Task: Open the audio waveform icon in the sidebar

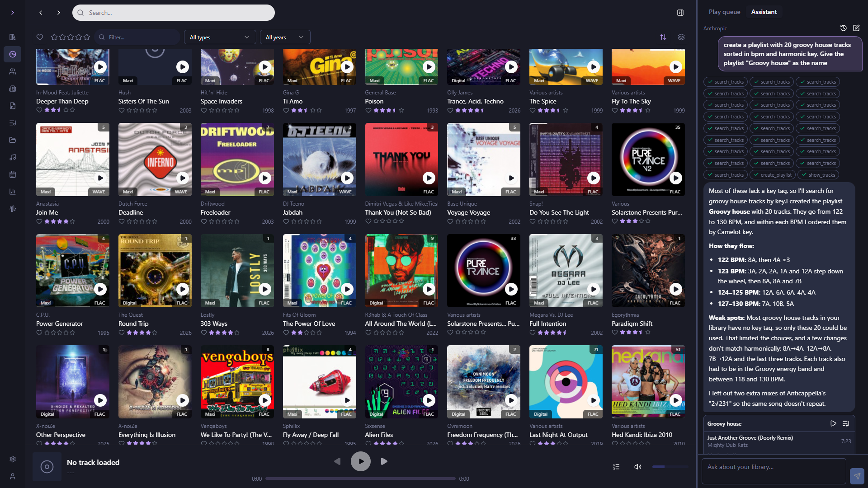Action: [x=13, y=209]
